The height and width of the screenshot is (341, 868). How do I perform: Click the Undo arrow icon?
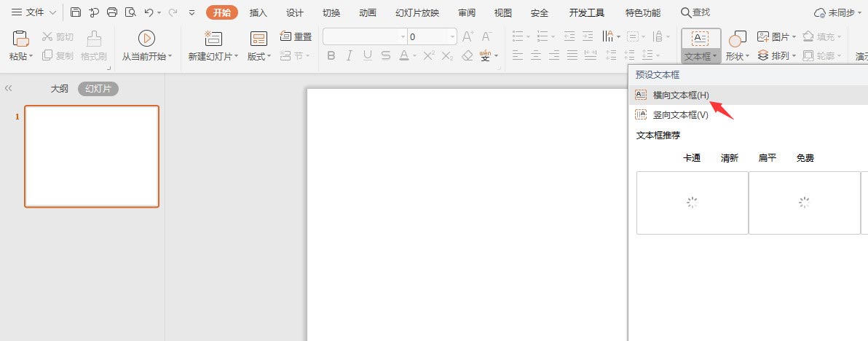tap(149, 12)
